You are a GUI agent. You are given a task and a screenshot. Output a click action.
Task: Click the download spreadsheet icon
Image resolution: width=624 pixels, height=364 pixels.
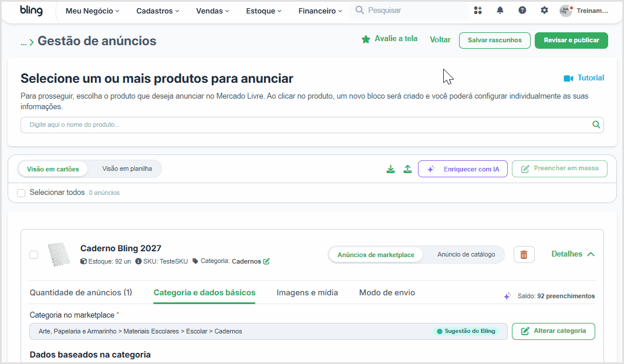391,169
